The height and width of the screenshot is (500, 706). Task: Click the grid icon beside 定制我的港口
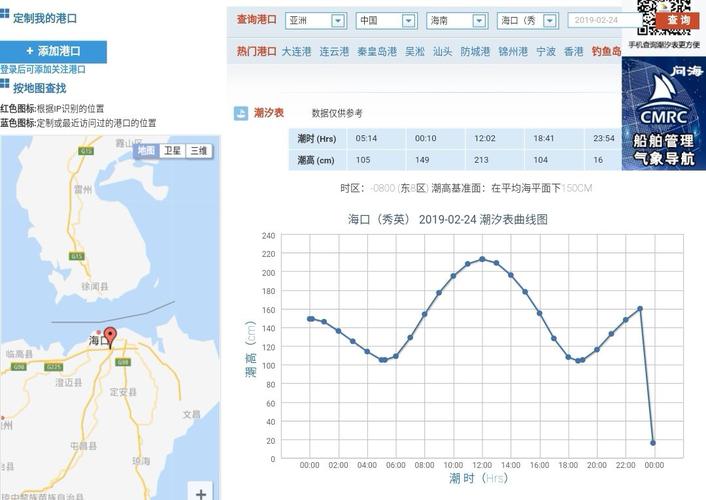pos(4,13)
